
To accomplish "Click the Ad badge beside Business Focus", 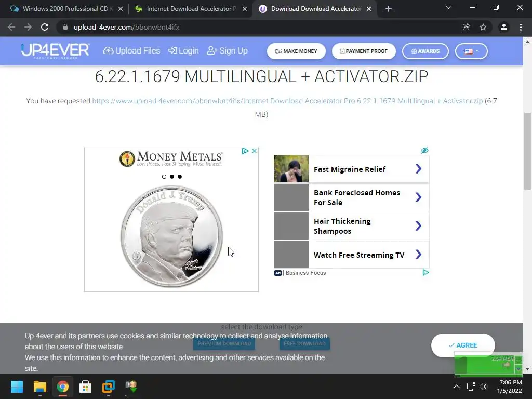I will pos(278,273).
